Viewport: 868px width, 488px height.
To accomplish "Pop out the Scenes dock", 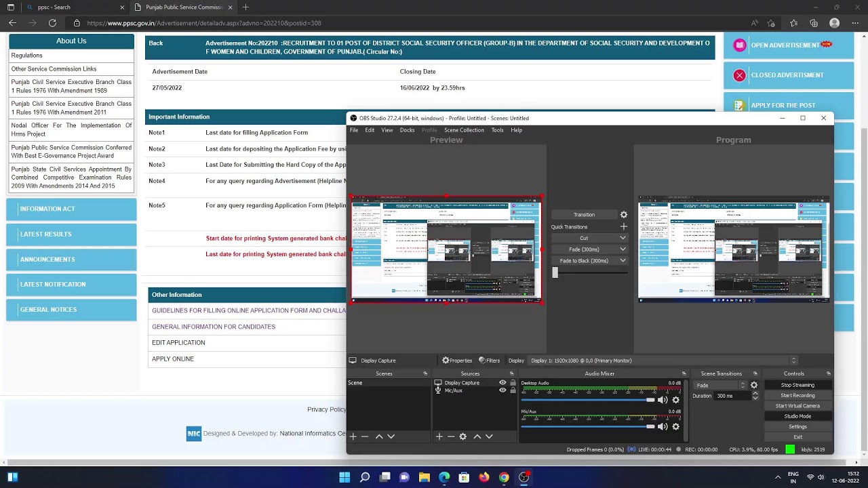I will 425,373.
